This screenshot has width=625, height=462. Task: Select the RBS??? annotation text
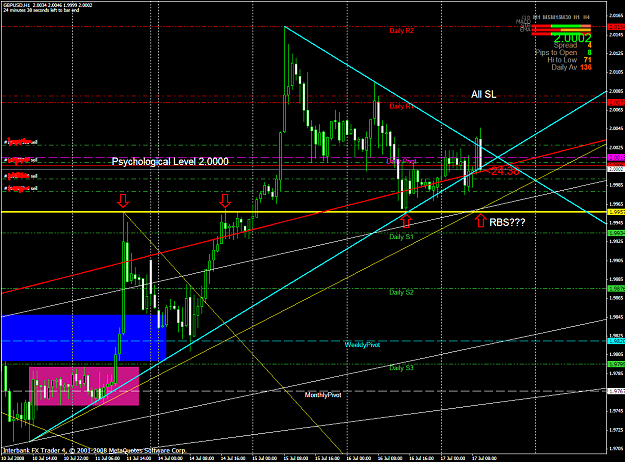point(507,222)
